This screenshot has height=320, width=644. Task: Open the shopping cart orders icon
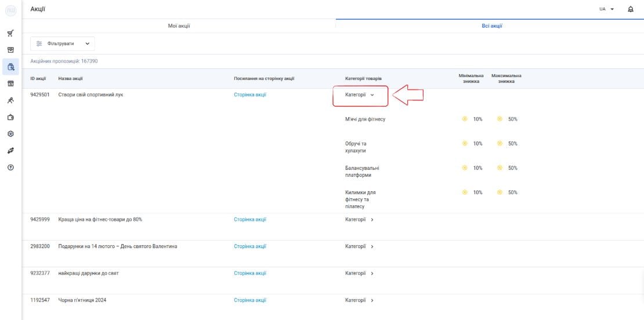pyautogui.click(x=10, y=33)
